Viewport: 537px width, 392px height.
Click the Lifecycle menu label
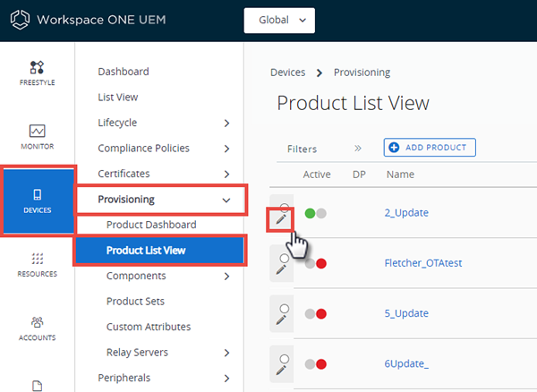point(117,123)
